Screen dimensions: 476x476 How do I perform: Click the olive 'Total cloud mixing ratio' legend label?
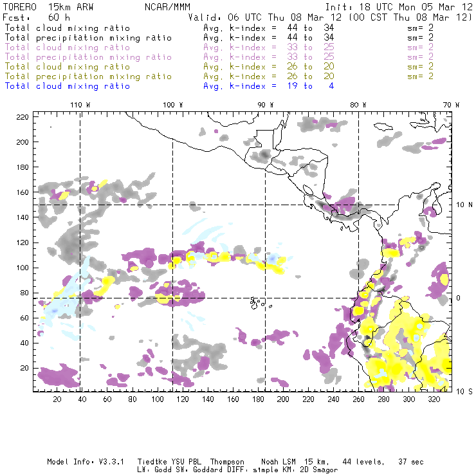(x=68, y=67)
